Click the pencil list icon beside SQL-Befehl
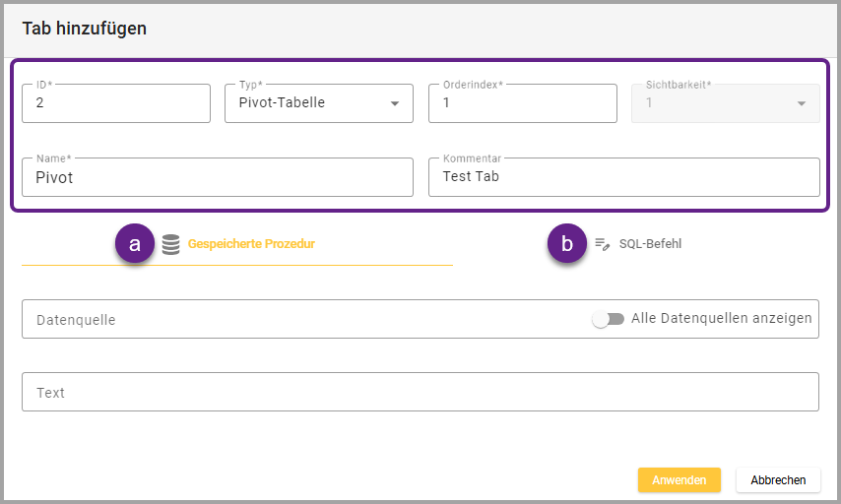This screenshot has width=841, height=504. [603, 244]
